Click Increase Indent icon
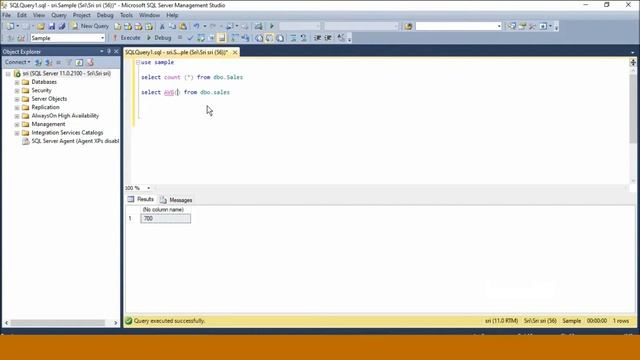The width and height of the screenshot is (640, 360). click(x=328, y=38)
